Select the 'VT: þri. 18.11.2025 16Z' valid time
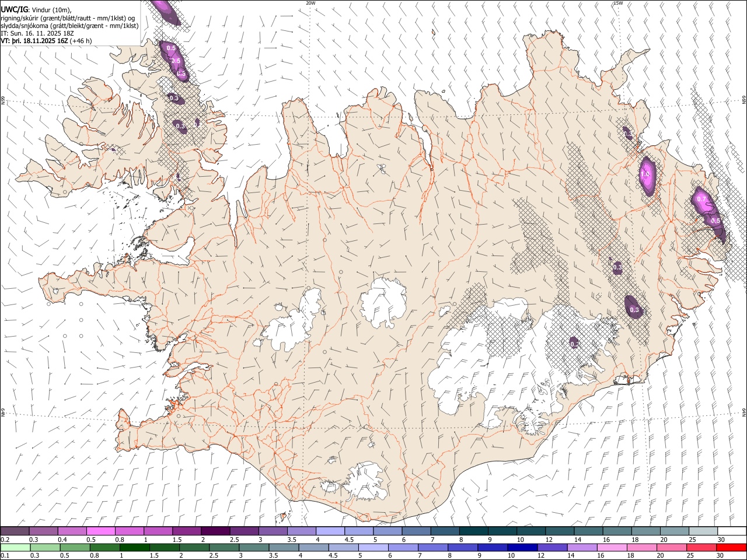This screenshot has width=747, height=560. (34, 41)
